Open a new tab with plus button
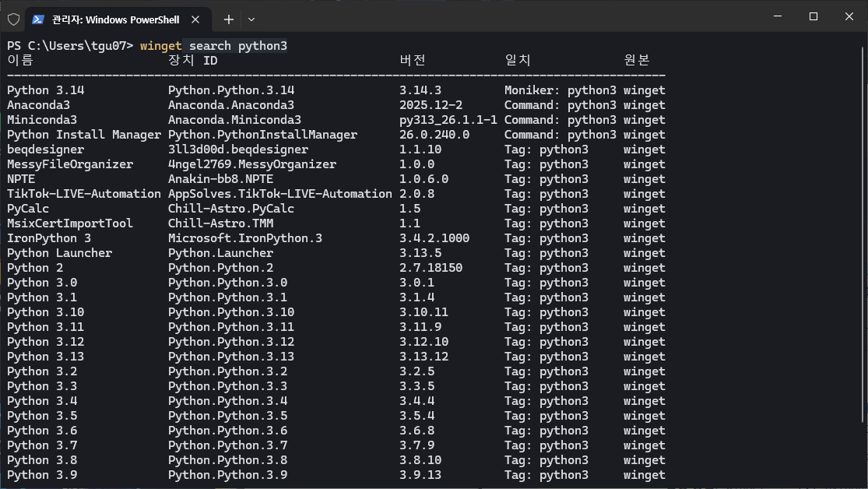The height and width of the screenshot is (489, 868). point(228,19)
